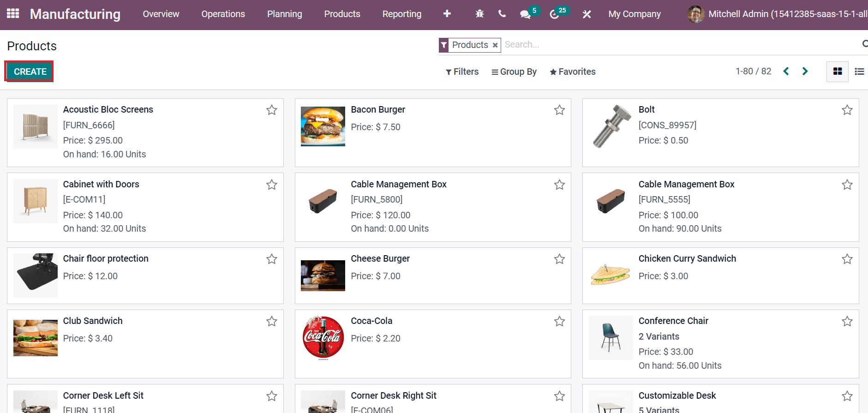Favorite Corner Desk Left Sit star

click(x=272, y=396)
